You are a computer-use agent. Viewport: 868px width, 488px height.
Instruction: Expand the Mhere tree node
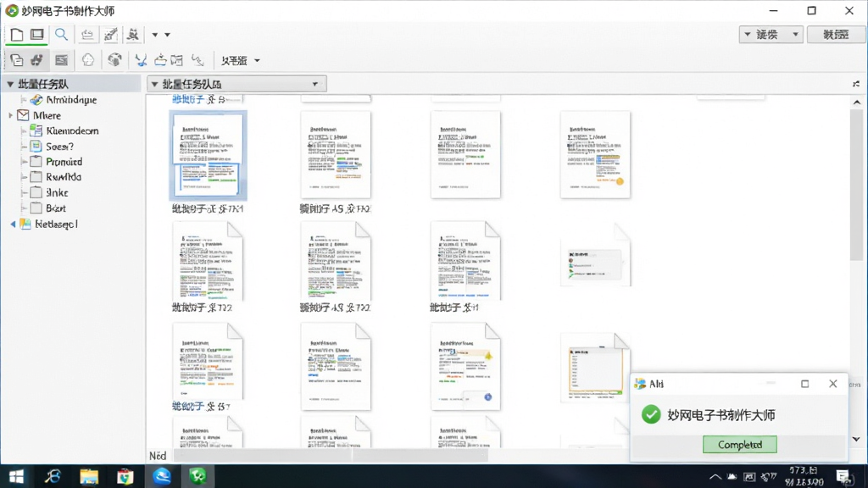[x=10, y=115]
